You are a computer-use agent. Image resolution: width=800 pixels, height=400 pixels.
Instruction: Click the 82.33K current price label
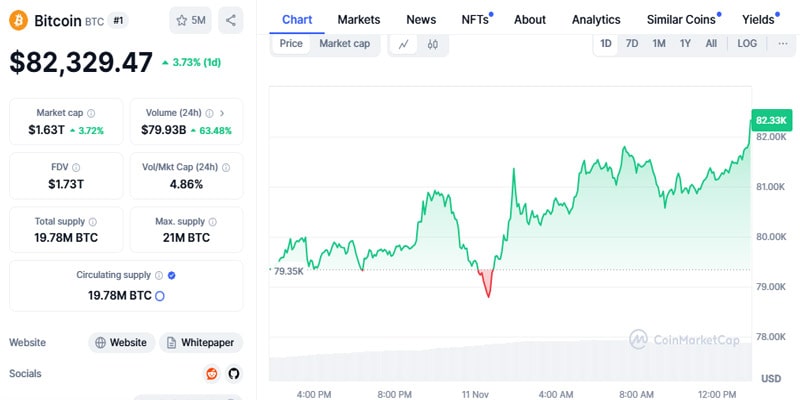pos(771,121)
